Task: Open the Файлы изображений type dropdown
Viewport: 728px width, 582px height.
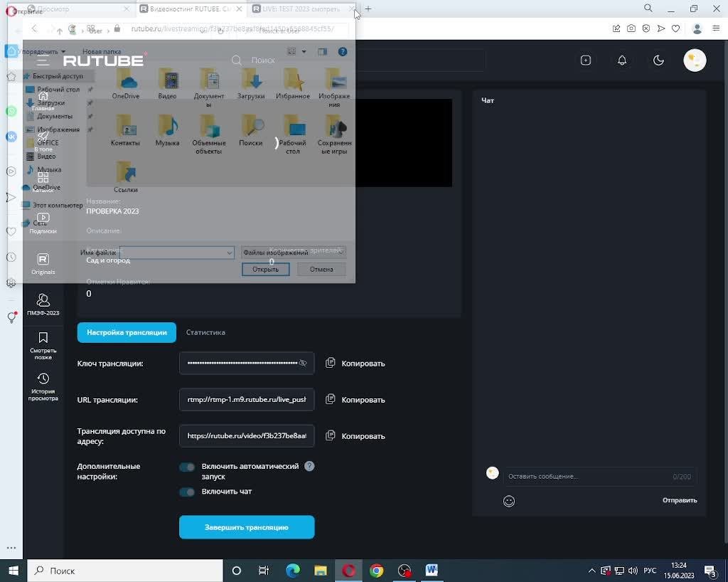Action: pyautogui.click(x=294, y=252)
